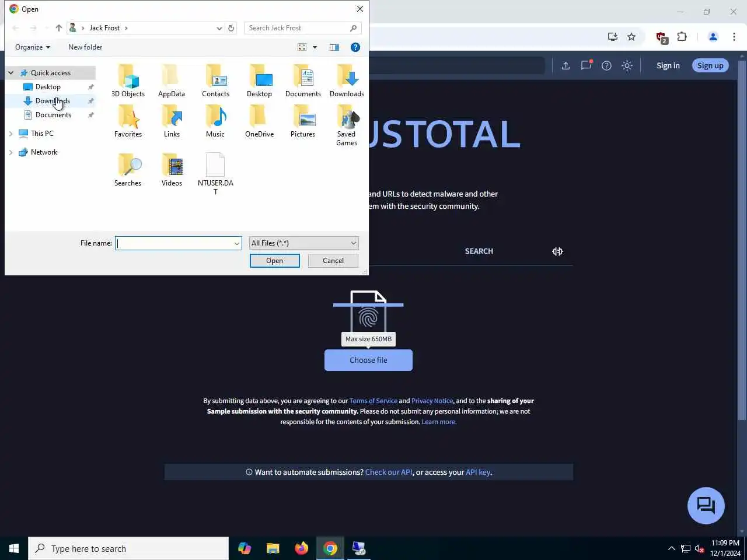
Task: Open the Privacy Notice link
Action: pyautogui.click(x=432, y=401)
